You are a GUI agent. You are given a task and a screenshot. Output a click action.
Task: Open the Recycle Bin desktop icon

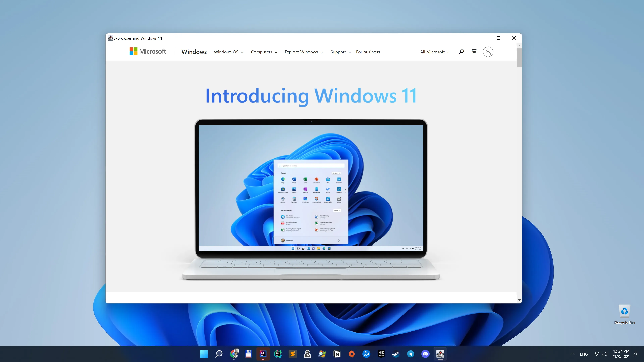[x=624, y=314]
